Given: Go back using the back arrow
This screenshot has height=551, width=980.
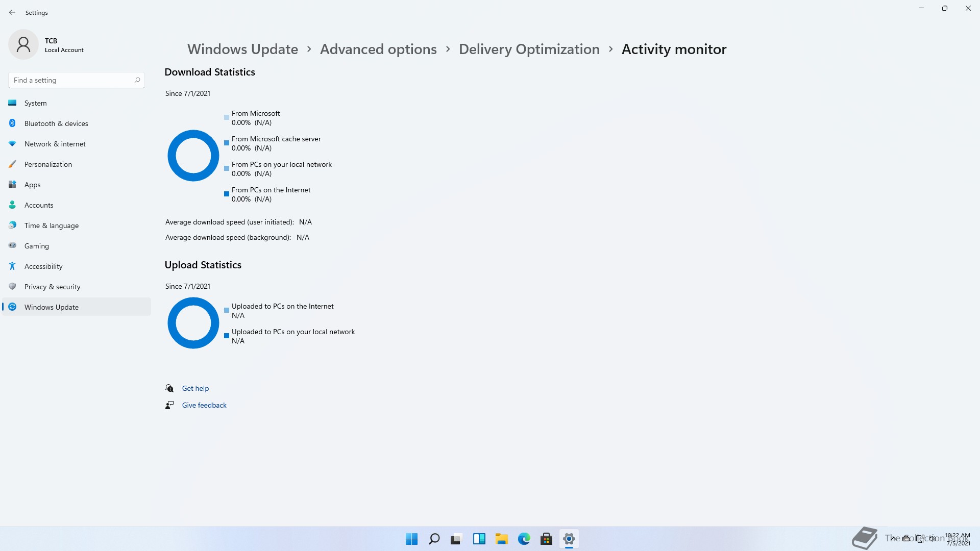Looking at the screenshot, I should pos(12,12).
